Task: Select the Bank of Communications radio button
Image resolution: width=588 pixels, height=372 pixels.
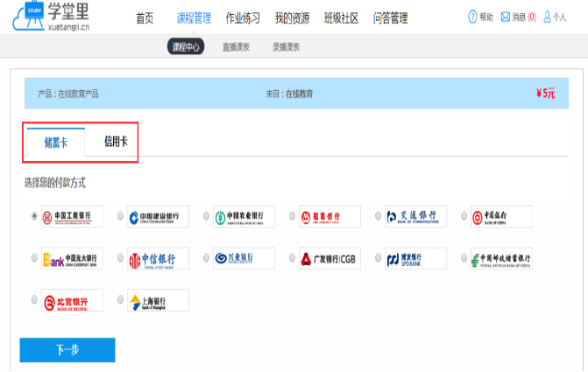Action: [x=378, y=216]
